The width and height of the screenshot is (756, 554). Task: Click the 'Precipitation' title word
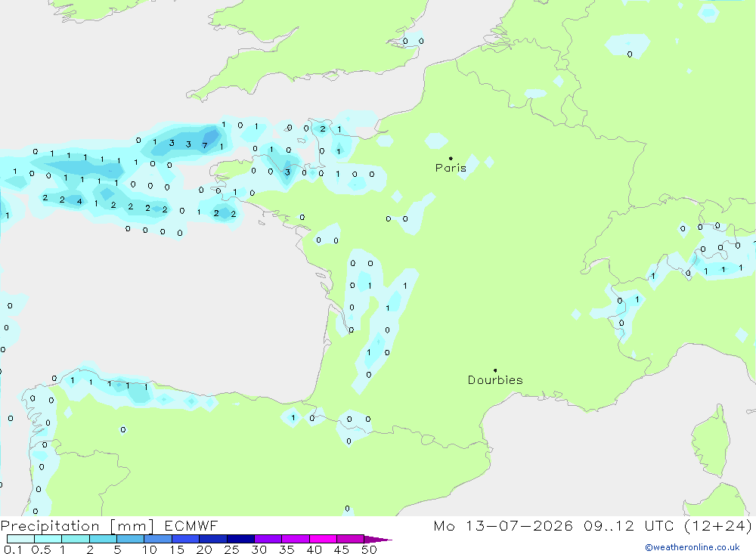pyautogui.click(x=50, y=526)
